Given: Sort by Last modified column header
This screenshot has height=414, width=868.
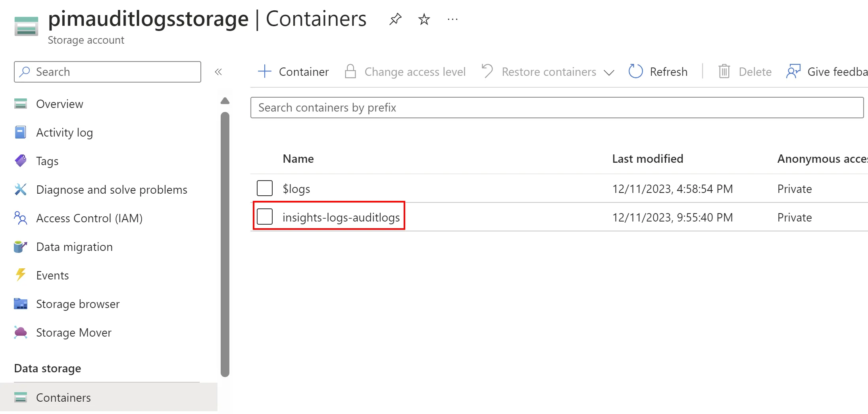Looking at the screenshot, I should tap(648, 159).
